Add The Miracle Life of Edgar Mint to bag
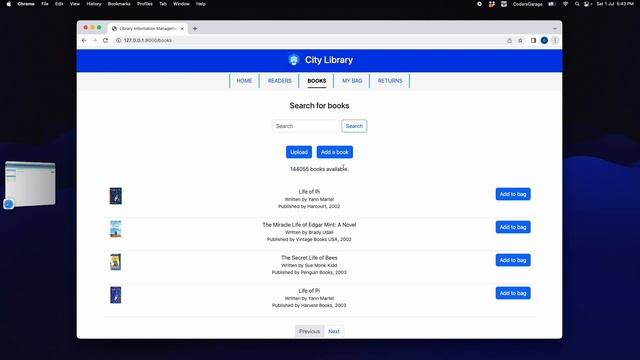 point(513,227)
